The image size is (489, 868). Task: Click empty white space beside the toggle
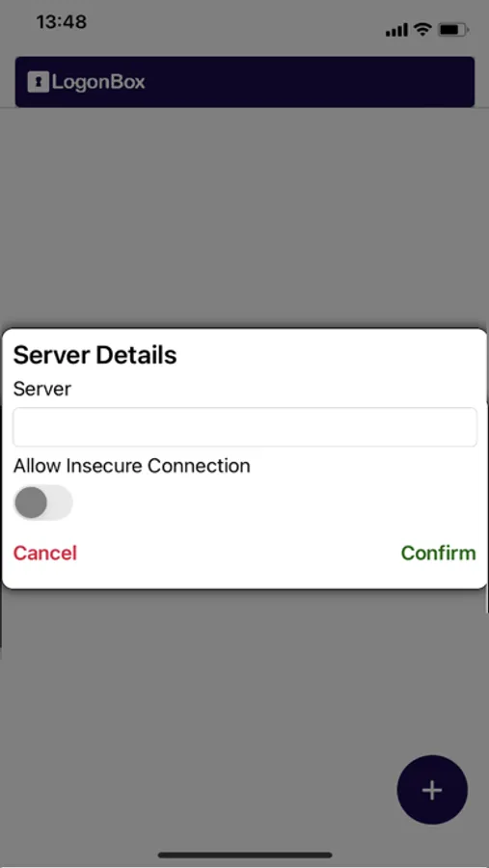click(x=277, y=502)
